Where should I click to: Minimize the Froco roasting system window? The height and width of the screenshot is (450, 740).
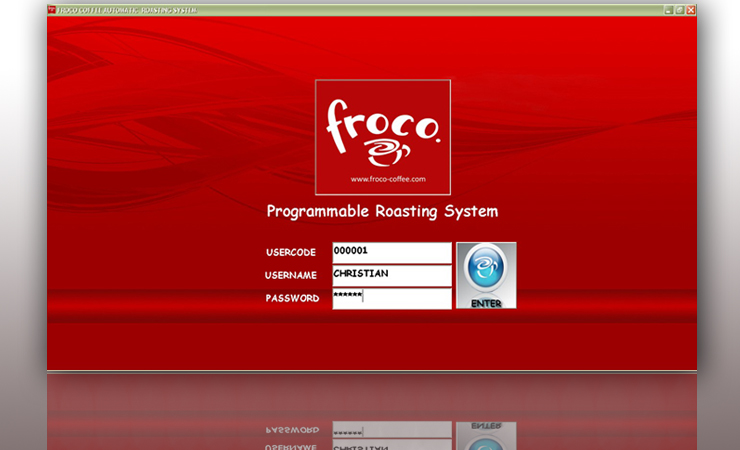668,10
